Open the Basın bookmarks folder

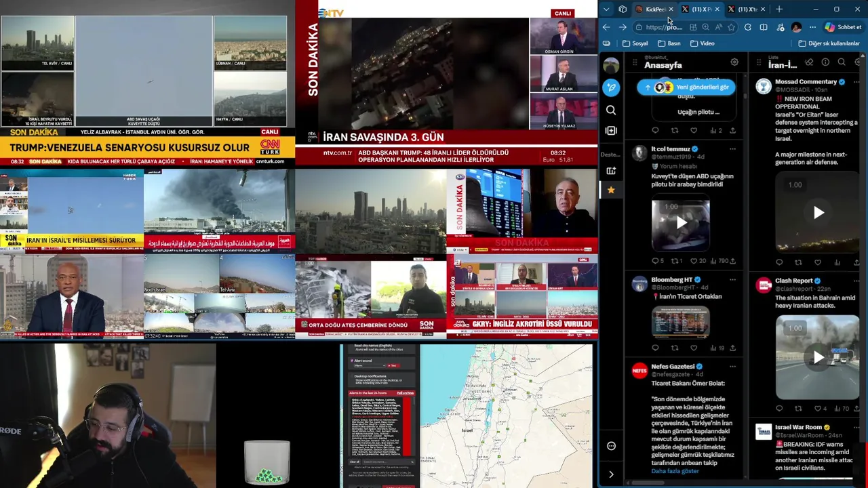pyautogui.click(x=669, y=43)
